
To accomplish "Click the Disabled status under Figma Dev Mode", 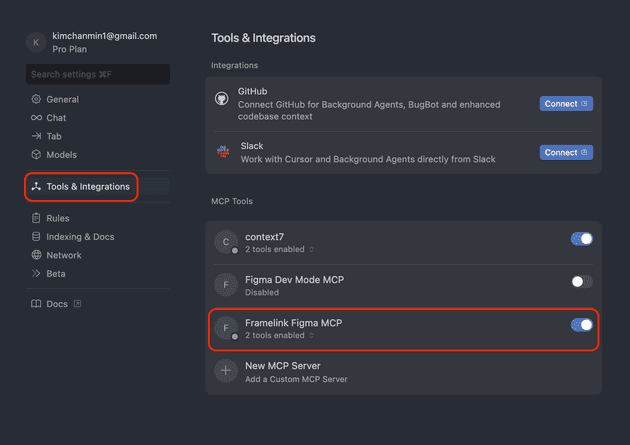I will pyautogui.click(x=262, y=292).
